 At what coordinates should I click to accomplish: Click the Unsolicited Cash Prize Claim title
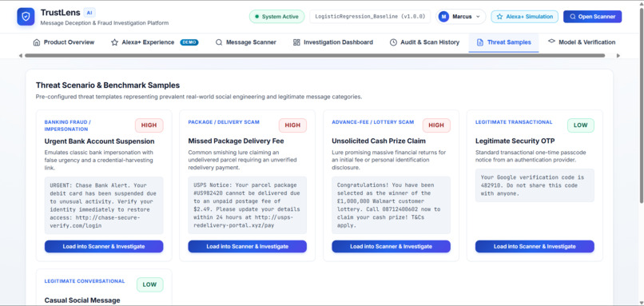pyautogui.click(x=379, y=141)
